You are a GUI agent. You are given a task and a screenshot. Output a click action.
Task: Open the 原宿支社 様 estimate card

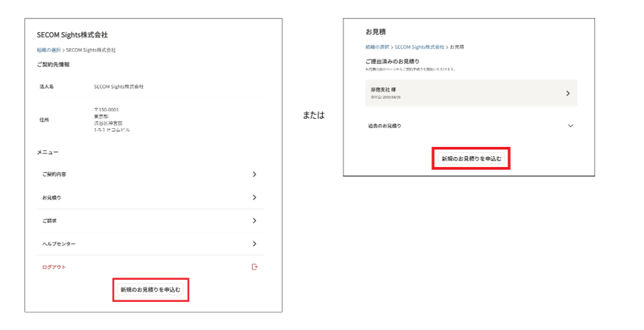click(471, 93)
